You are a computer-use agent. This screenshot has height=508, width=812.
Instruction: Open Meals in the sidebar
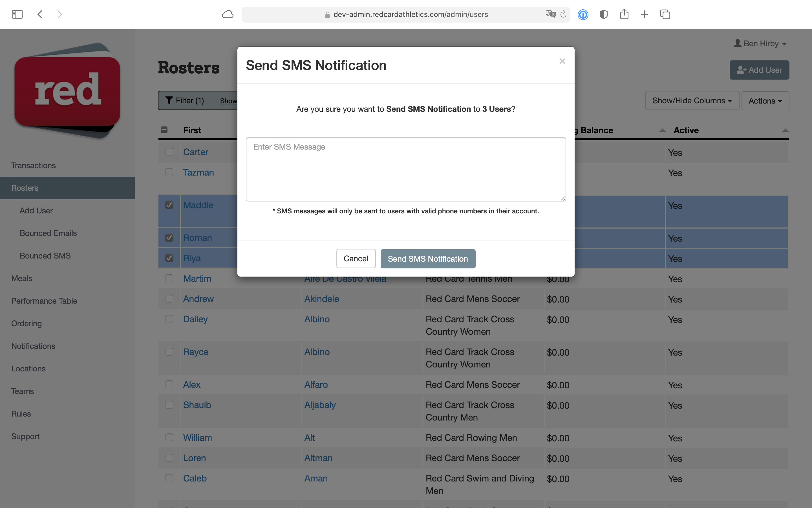[x=22, y=278]
